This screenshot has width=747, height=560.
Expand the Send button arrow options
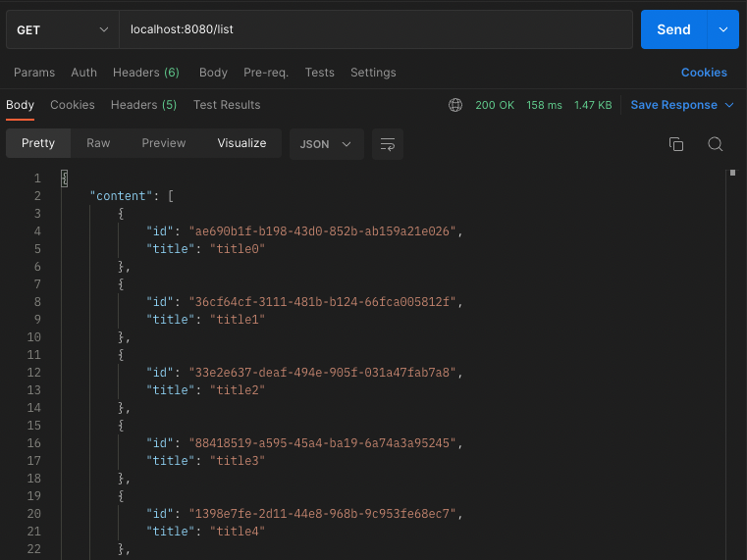723,29
